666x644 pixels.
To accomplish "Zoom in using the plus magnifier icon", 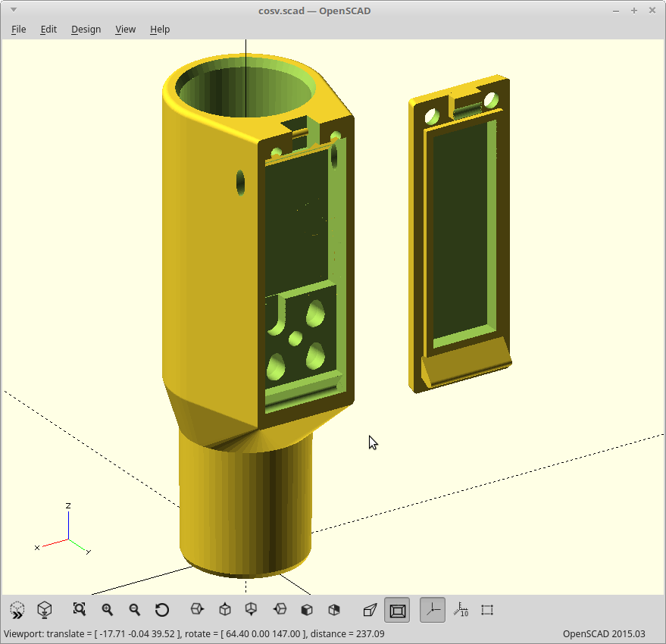I will [x=108, y=609].
